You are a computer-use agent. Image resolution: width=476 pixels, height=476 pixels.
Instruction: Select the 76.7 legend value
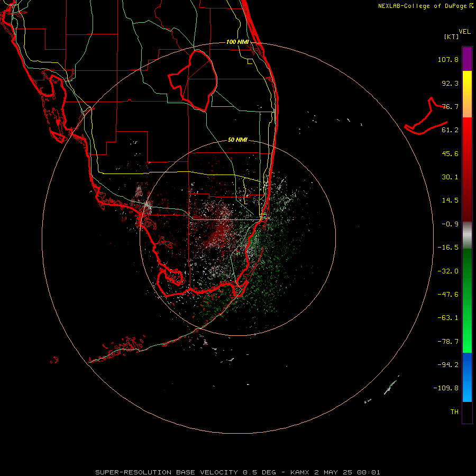[450, 106]
